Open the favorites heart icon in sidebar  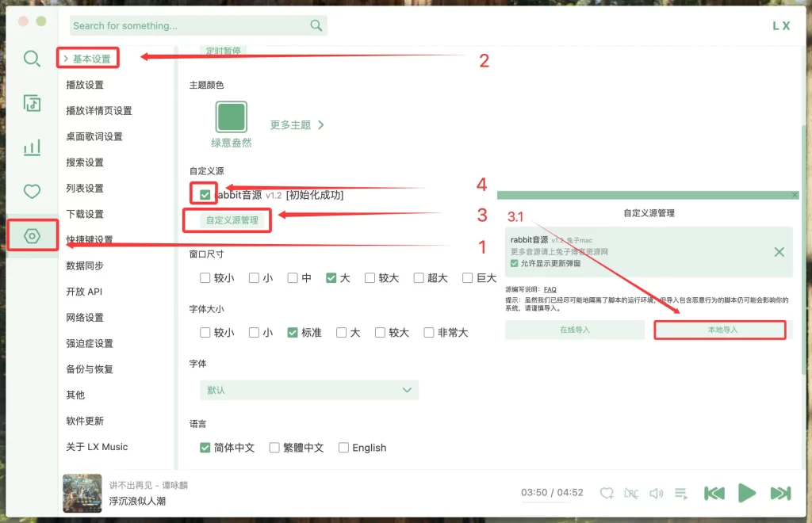[32, 191]
